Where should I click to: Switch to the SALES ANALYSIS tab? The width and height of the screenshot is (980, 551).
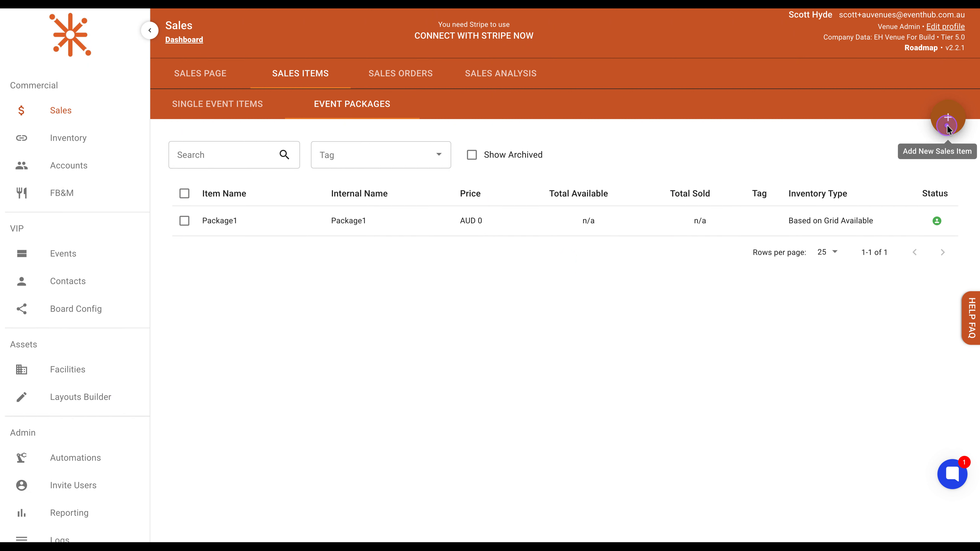pyautogui.click(x=501, y=73)
